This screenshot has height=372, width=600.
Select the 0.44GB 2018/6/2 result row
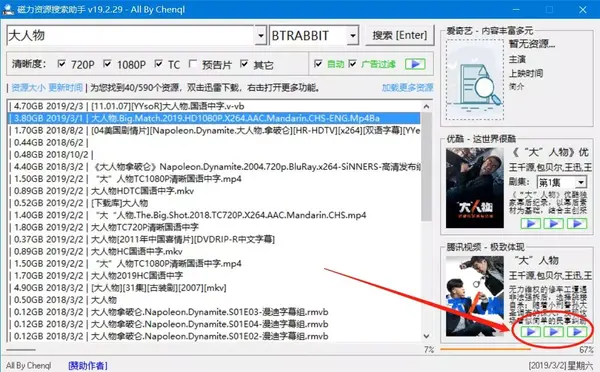[214, 142]
